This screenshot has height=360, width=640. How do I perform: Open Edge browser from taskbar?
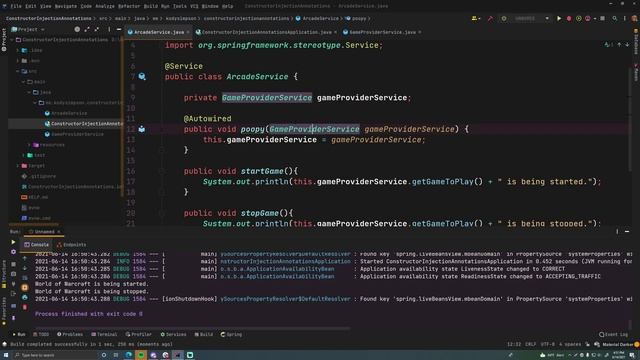128,355
